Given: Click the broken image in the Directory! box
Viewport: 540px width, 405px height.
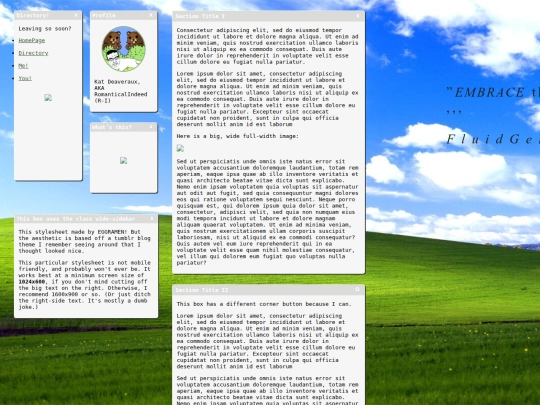Looking at the screenshot, I should (x=48, y=98).
